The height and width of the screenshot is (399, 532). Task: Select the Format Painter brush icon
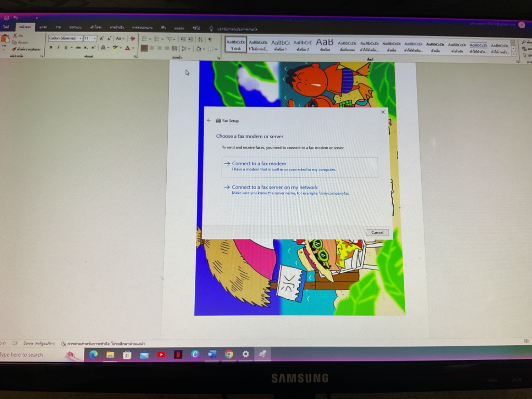pyautogui.click(x=14, y=49)
